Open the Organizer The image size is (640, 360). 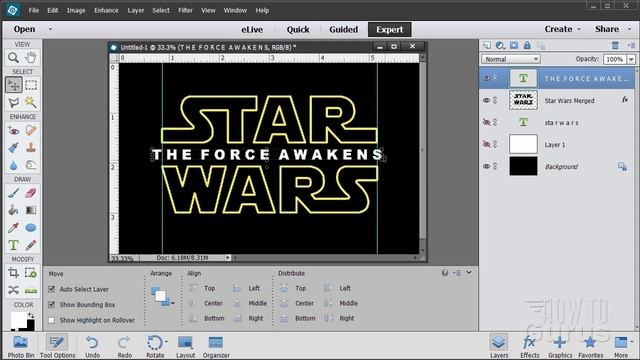[216, 347]
